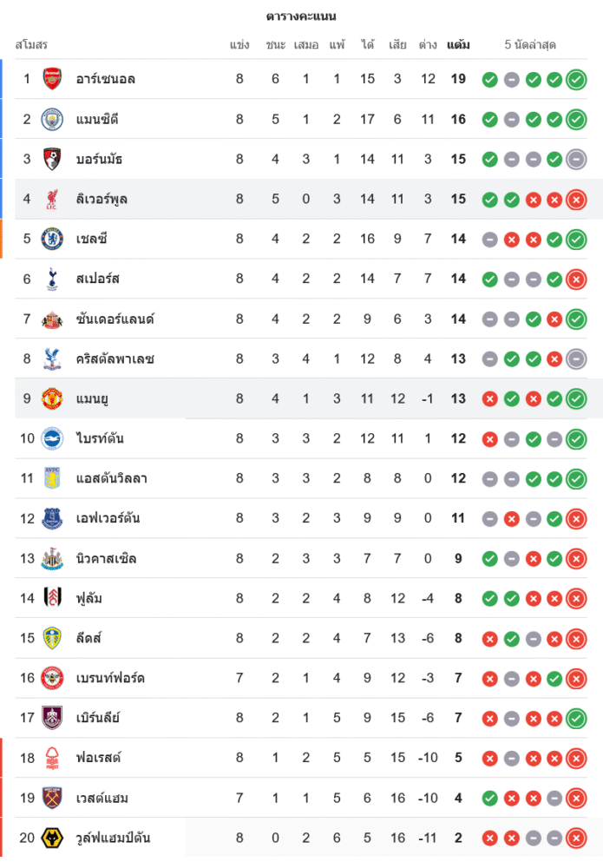Click the Everton club crest icon
Image resolution: width=603 pixels, height=868 pixels.
pyautogui.click(x=52, y=518)
